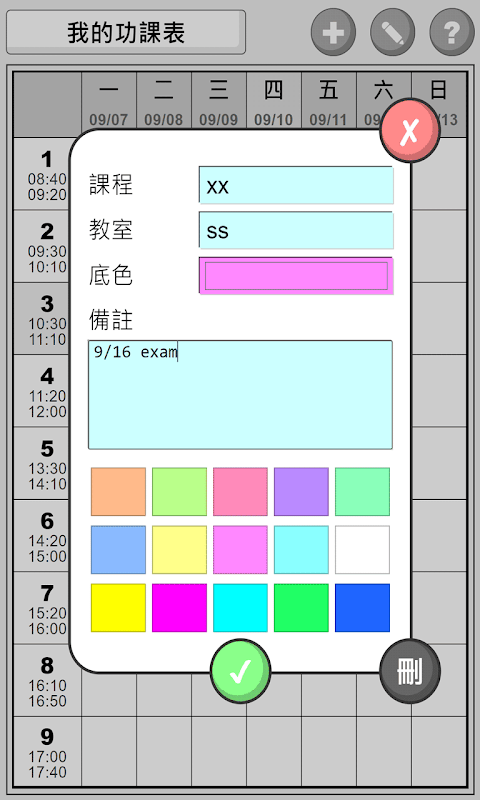Focus the 課程 input field containing xx
This screenshot has width=480, height=800.
(296, 185)
